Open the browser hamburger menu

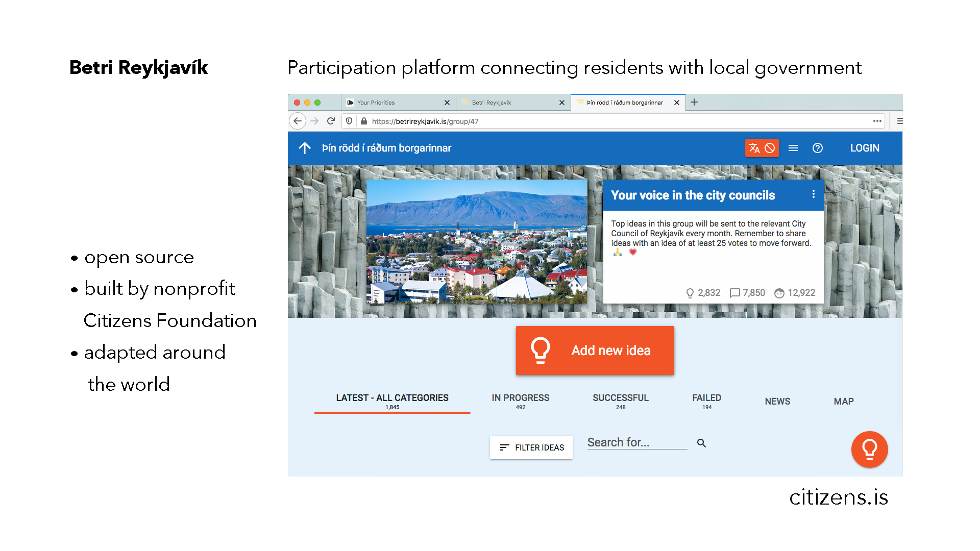900,121
